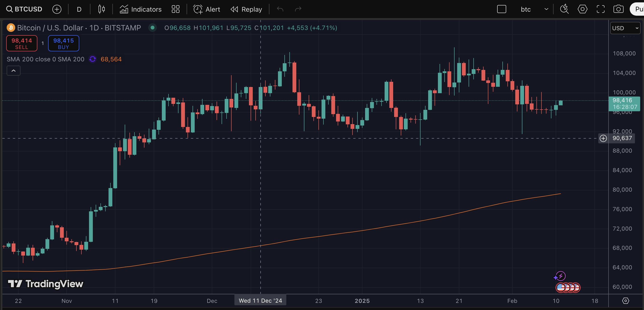Open the USD currency dropdown
The height and width of the screenshot is (310, 644).
click(x=625, y=28)
